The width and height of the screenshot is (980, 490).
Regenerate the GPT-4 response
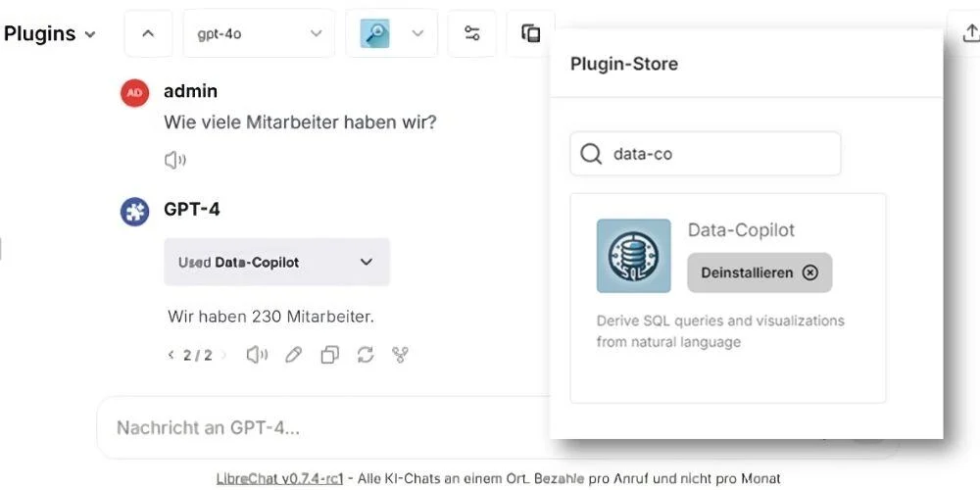pos(365,355)
